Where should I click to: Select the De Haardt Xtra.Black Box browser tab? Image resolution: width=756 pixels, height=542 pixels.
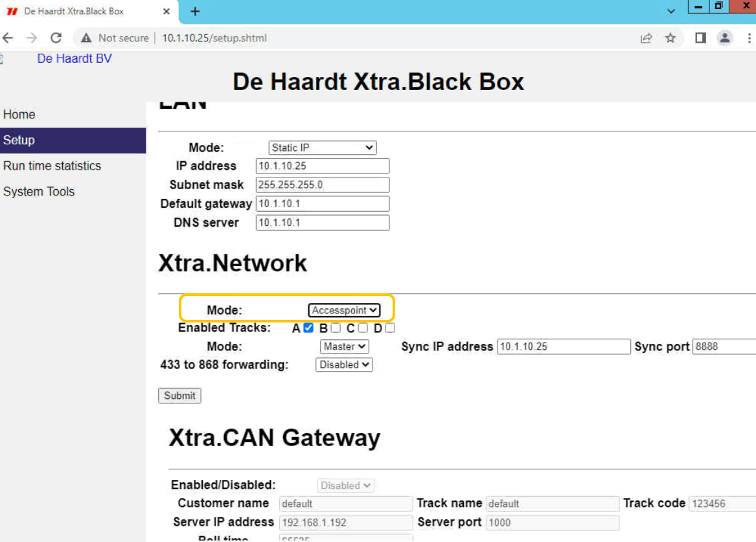pyautogui.click(x=89, y=11)
